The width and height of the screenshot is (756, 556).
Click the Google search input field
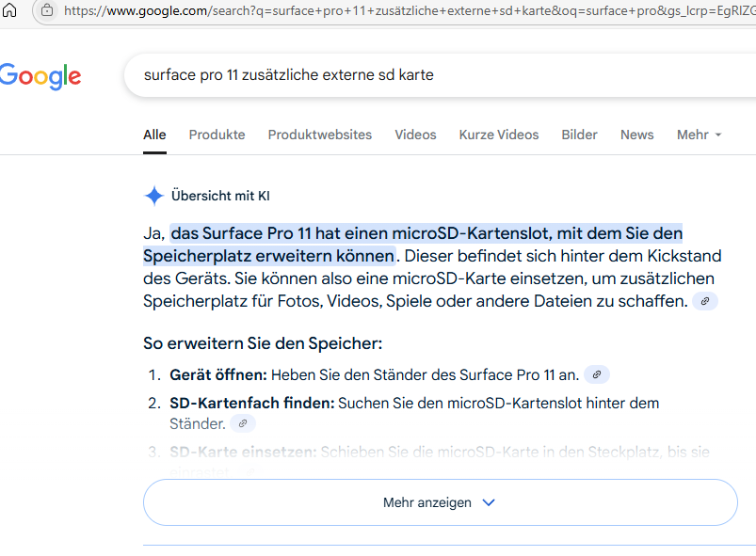(440, 75)
